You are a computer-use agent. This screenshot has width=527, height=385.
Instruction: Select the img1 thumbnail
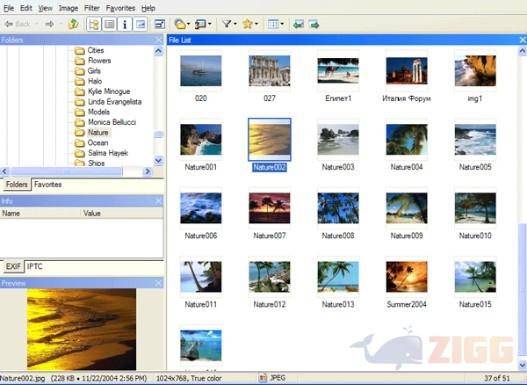(475, 71)
